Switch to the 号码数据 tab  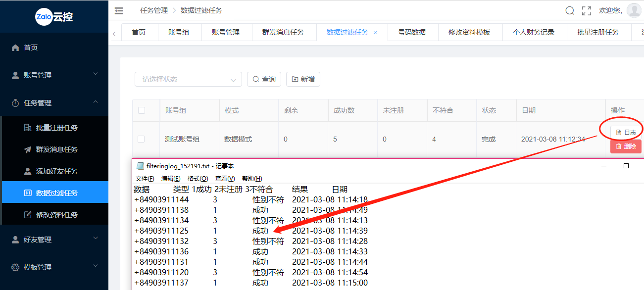coord(412,32)
